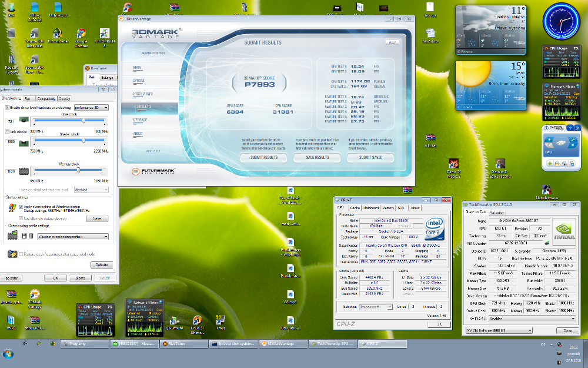The width and height of the screenshot is (588, 368).
Task: Open the Cache tab in CPU-Z
Action: (355, 208)
